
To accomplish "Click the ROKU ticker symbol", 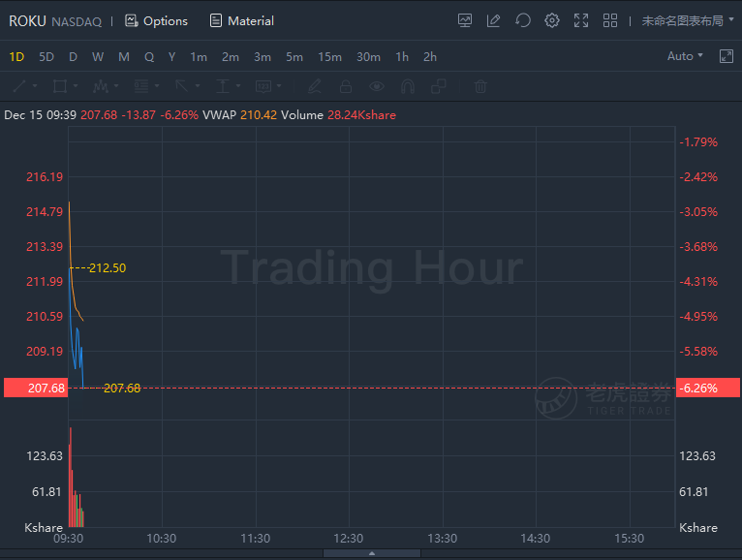I will pos(27,21).
